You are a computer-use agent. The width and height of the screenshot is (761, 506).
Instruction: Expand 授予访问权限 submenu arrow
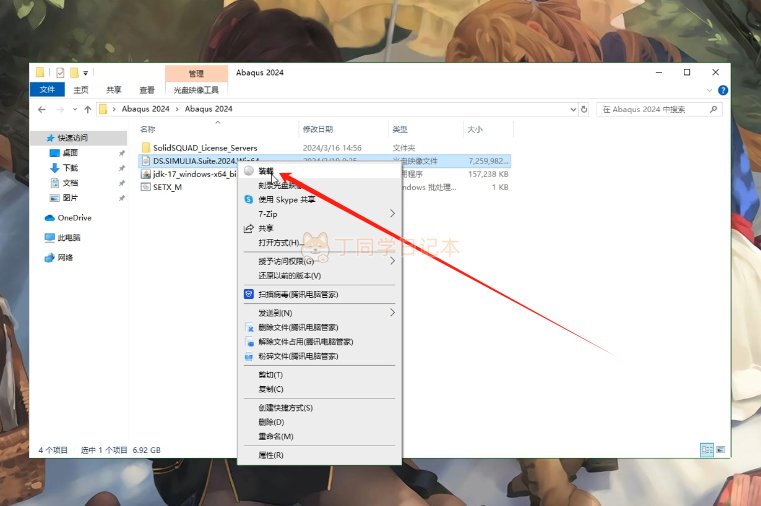coord(393,261)
